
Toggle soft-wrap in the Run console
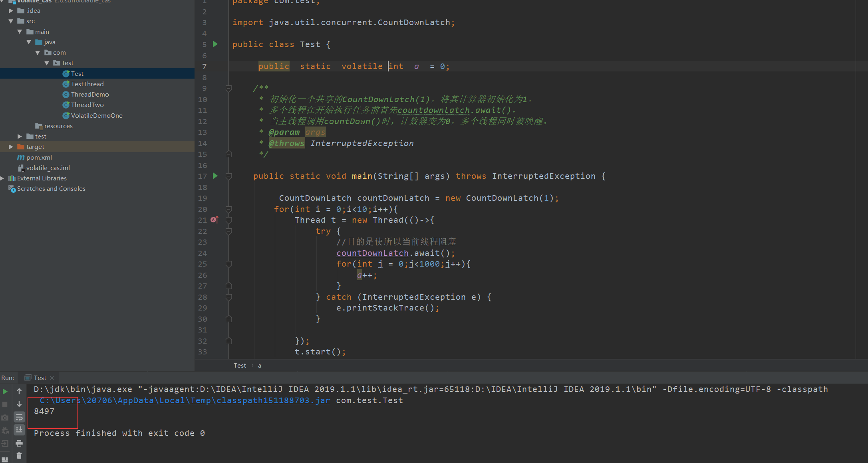point(19,417)
